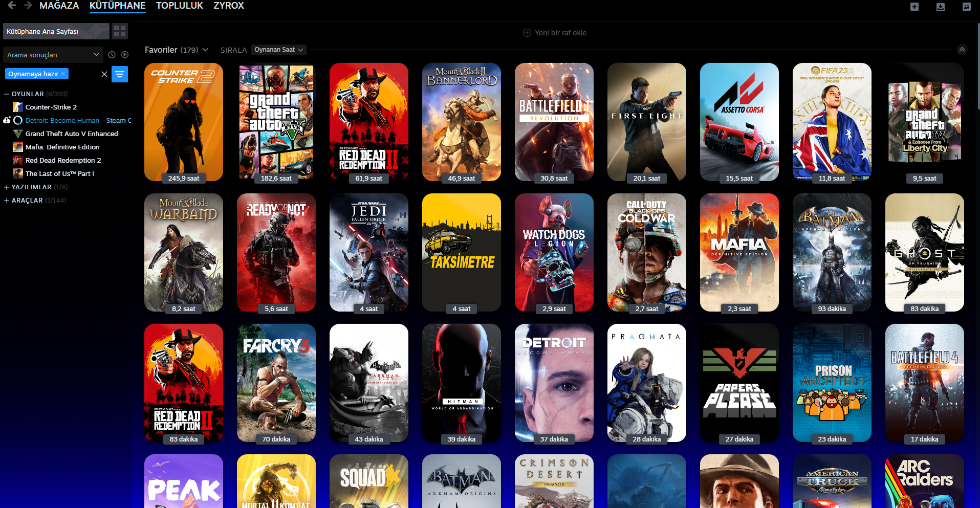Open the 007 First Light cover
The height and width of the screenshot is (508, 980).
(x=647, y=122)
